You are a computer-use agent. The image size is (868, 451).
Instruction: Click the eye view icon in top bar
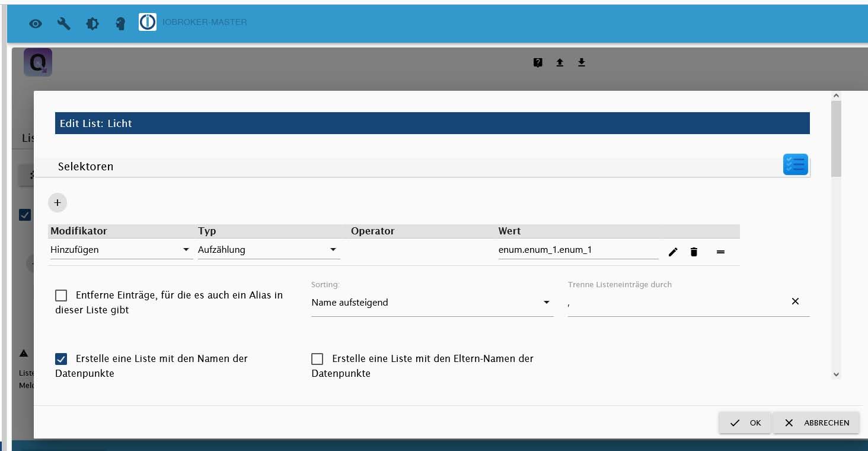36,24
